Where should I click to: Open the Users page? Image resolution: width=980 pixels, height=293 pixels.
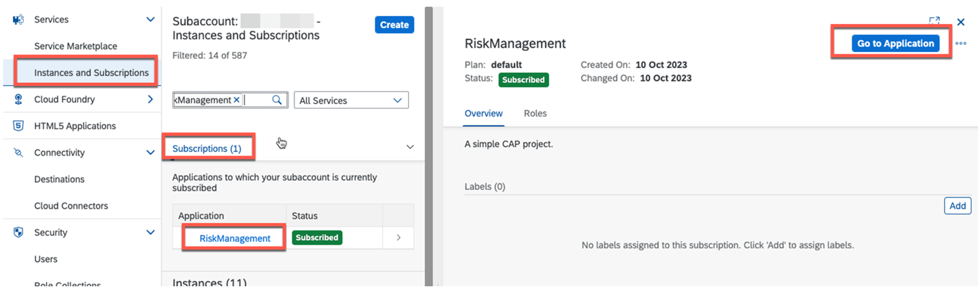click(46, 259)
